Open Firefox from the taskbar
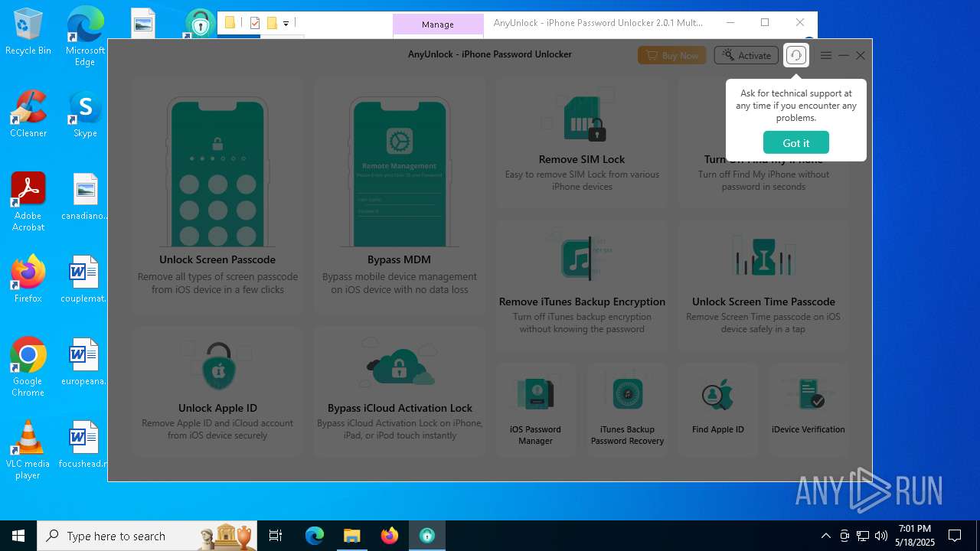980x551 pixels. (x=389, y=536)
